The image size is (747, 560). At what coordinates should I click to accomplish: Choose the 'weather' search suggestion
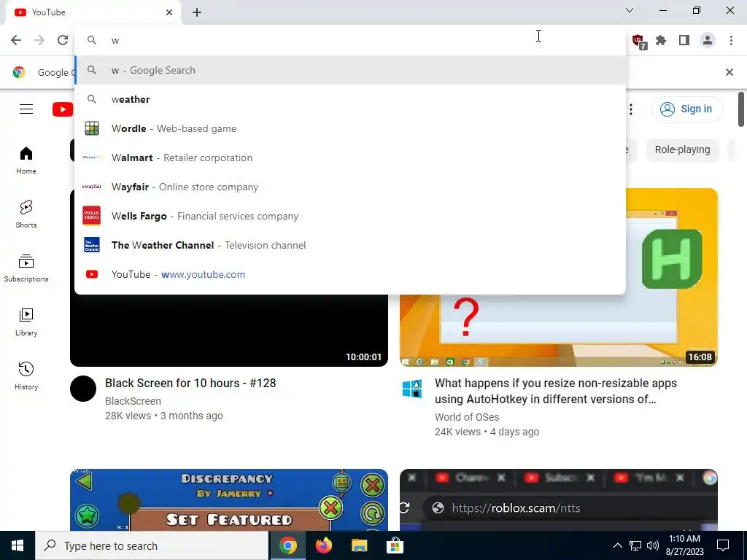coord(350,99)
